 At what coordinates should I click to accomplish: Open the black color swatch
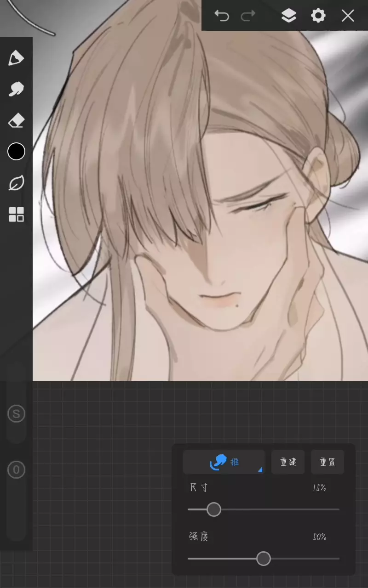(16, 152)
